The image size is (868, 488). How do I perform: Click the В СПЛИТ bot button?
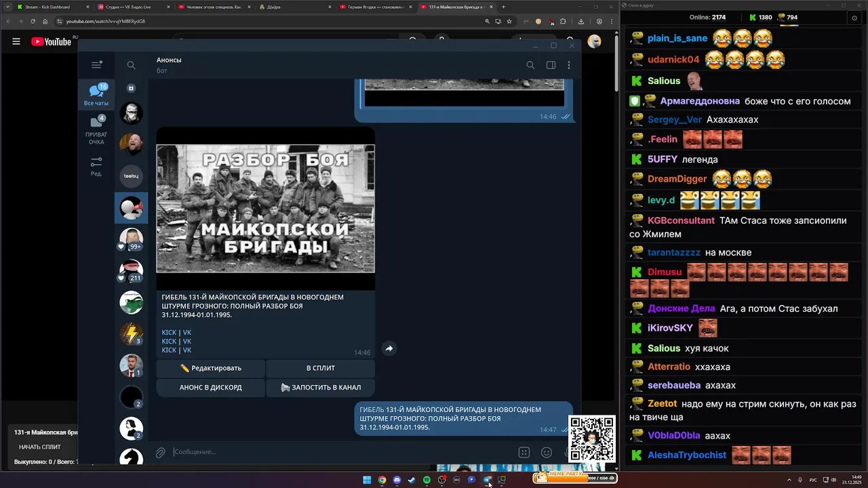click(321, 368)
